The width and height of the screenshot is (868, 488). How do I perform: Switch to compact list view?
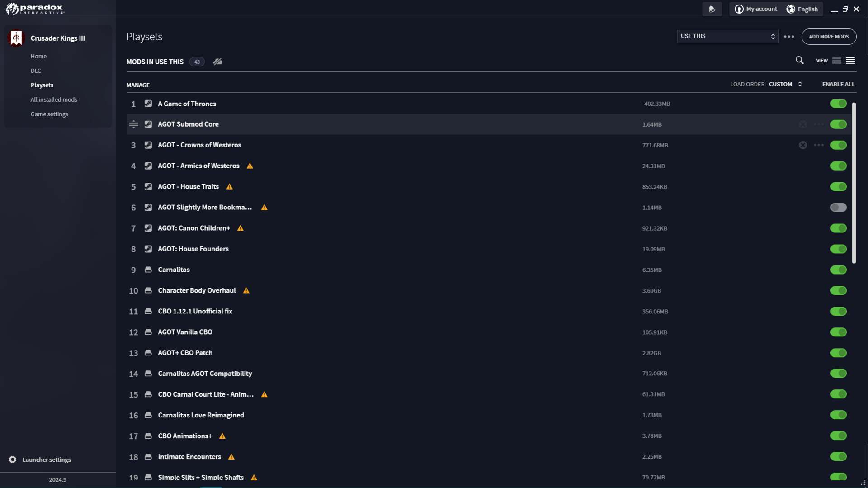tap(850, 61)
